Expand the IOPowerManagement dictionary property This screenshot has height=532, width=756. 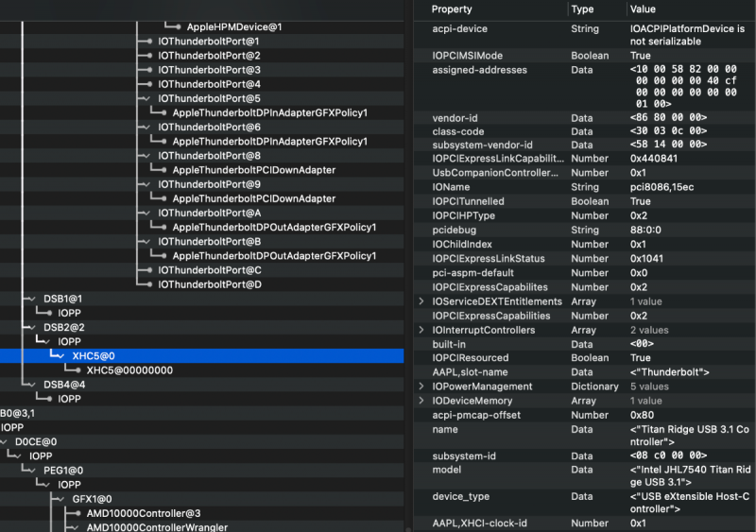421,386
